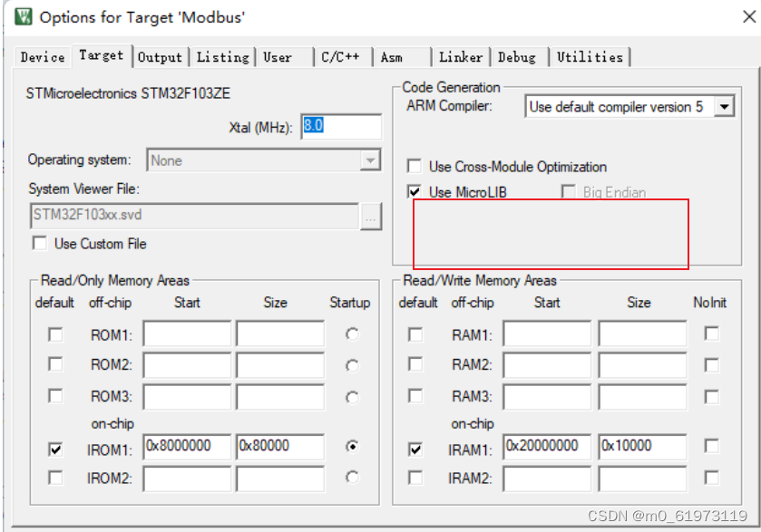Select the Target tab

pos(102,56)
